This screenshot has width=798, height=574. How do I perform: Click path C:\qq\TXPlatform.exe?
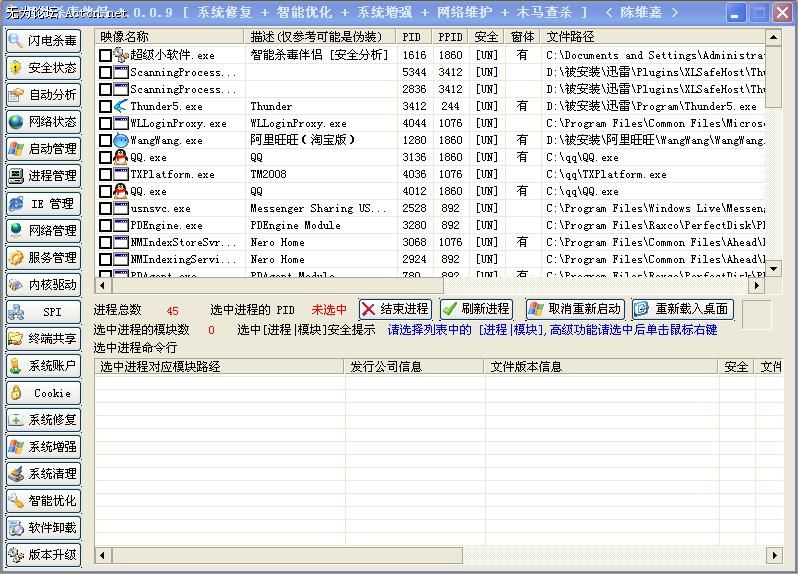click(x=606, y=175)
